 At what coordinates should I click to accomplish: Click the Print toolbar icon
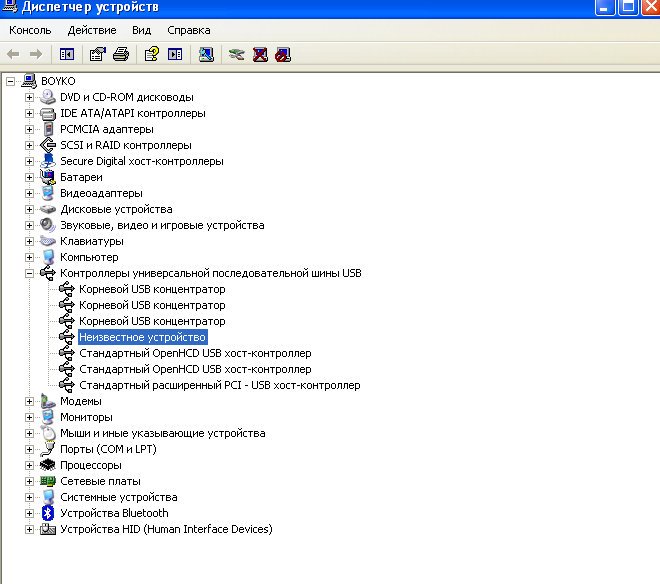pos(121,54)
